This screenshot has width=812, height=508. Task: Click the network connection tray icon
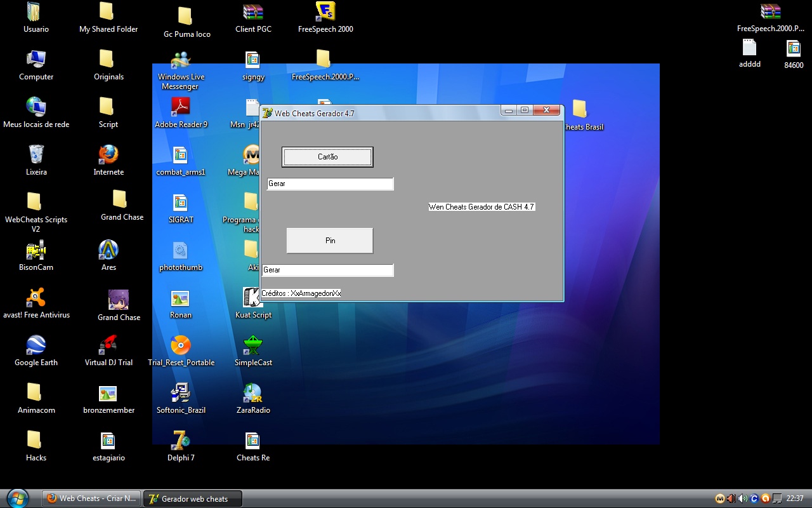[x=777, y=498]
